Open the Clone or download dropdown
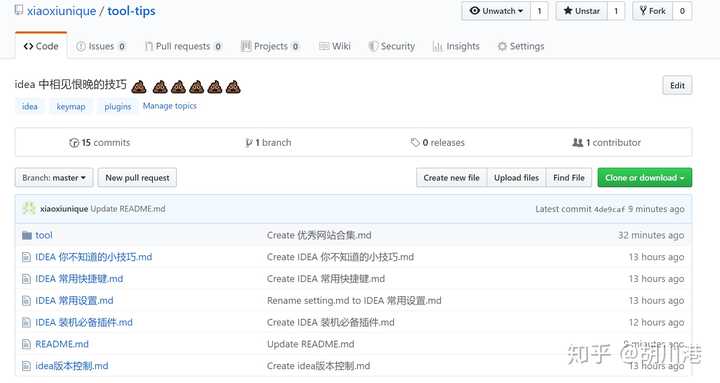Image resolution: width=720 pixels, height=383 pixels. (x=645, y=178)
